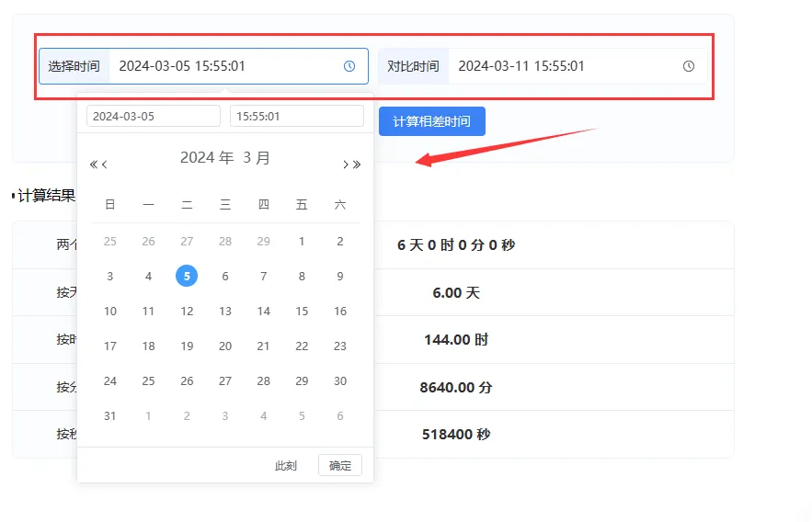Click result value 6.00 天
The width and height of the screenshot is (812, 522).
pos(456,293)
